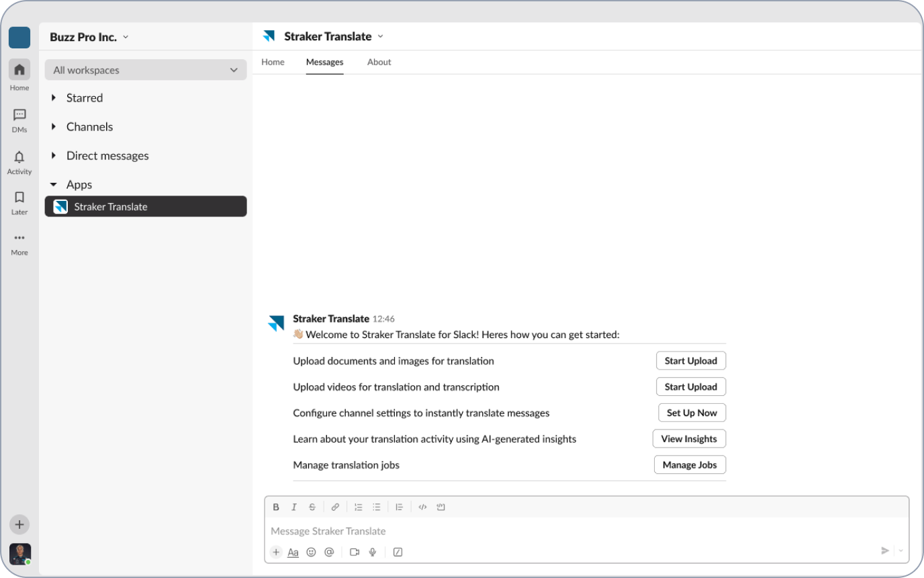Apply bold formatting in message composer
Image resolution: width=924 pixels, height=578 pixels.
point(276,507)
